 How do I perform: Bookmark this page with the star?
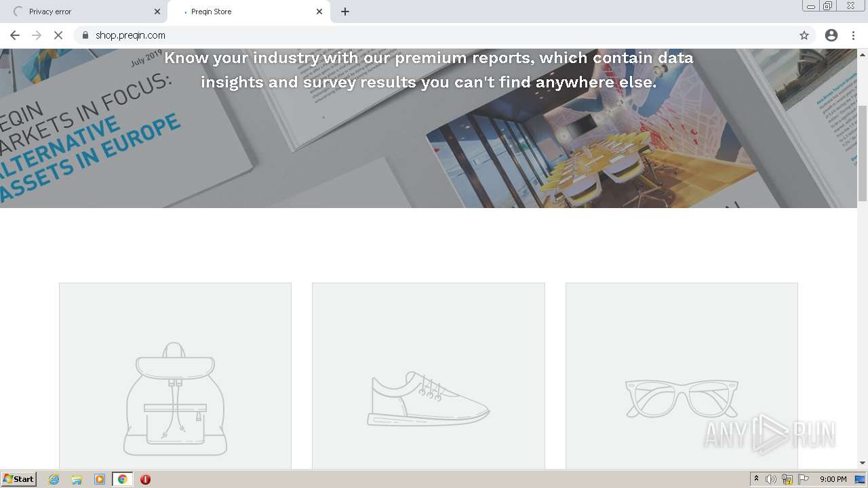(x=804, y=35)
